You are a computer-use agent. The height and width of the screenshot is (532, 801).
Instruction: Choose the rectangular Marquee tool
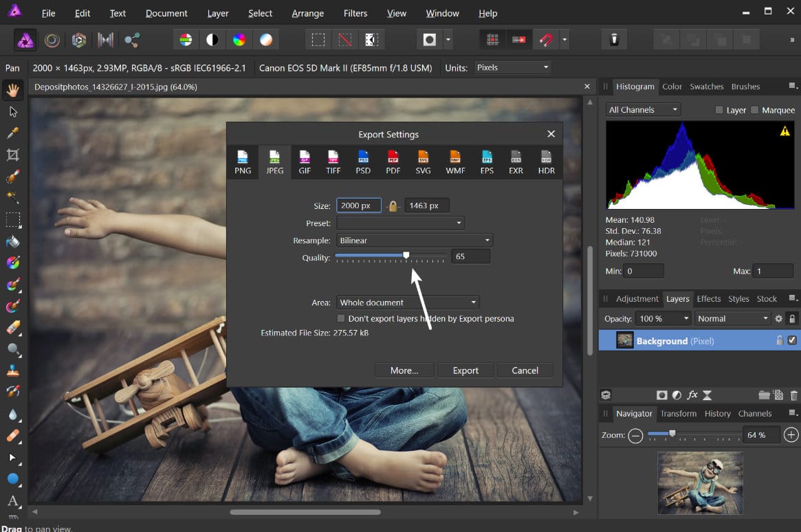(12, 220)
